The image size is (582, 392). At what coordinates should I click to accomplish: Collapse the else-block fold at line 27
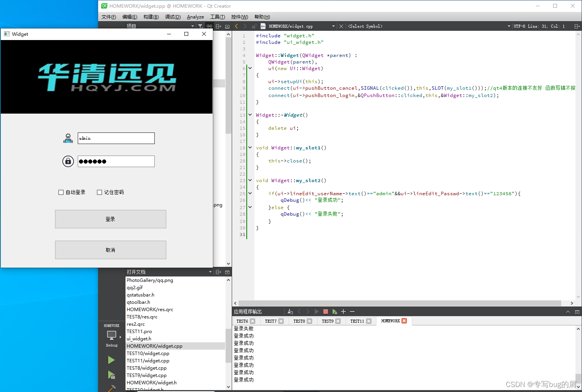[x=250, y=207]
